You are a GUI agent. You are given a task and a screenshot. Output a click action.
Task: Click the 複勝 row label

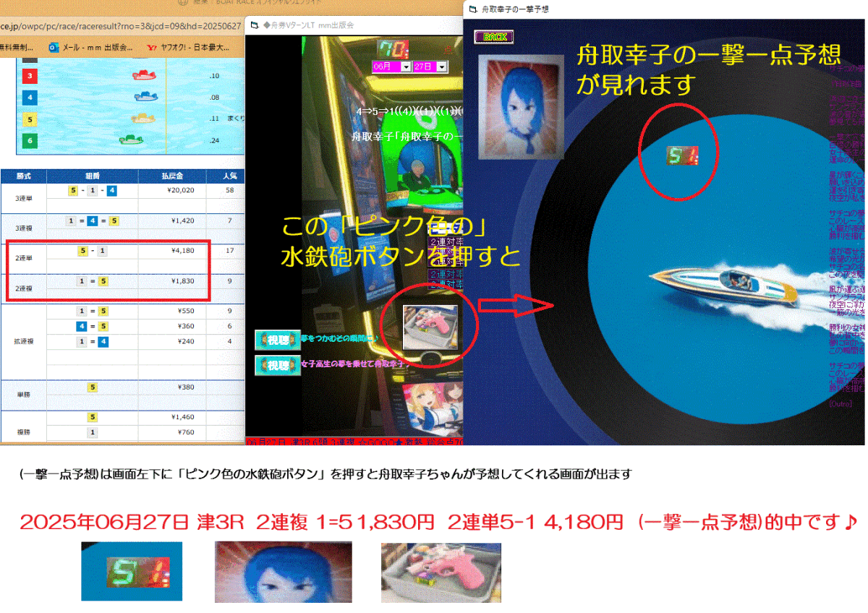24,432
